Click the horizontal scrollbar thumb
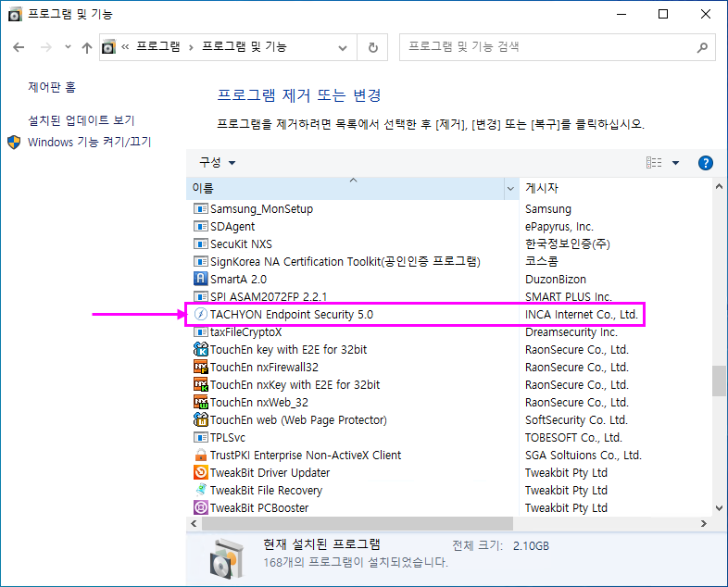Screen dimensions: 728x587 click(x=358, y=523)
